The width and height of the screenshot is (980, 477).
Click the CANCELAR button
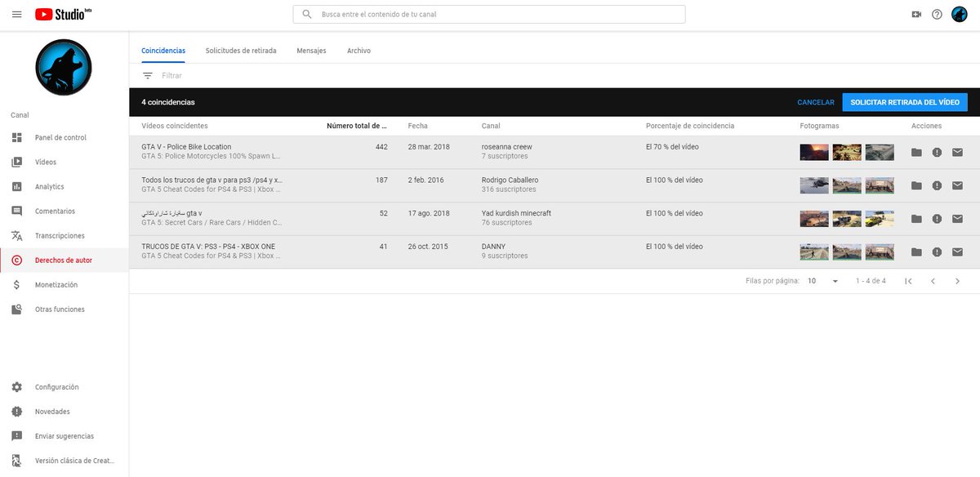tap(816, 102)
